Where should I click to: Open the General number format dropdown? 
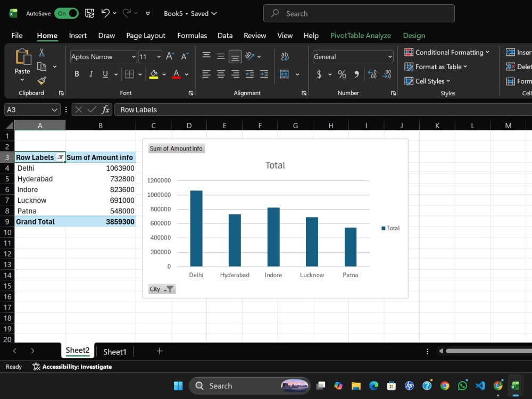point(390,57)
